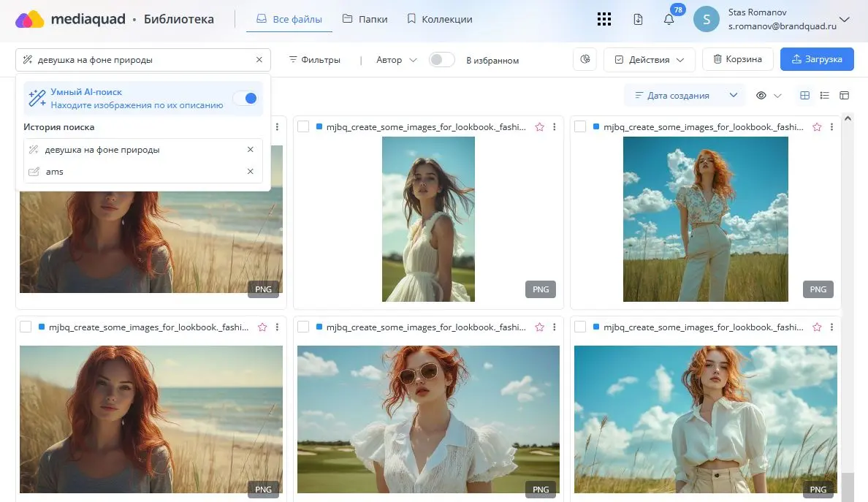Image resolution: width=868 pixels, height=502 pixels.
Task: Switch to the 'Папки' tab
Action: (x=365, y=20)
